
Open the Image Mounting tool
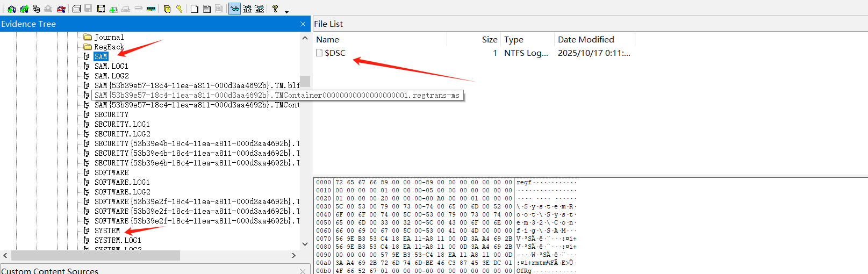pos(36,9)
